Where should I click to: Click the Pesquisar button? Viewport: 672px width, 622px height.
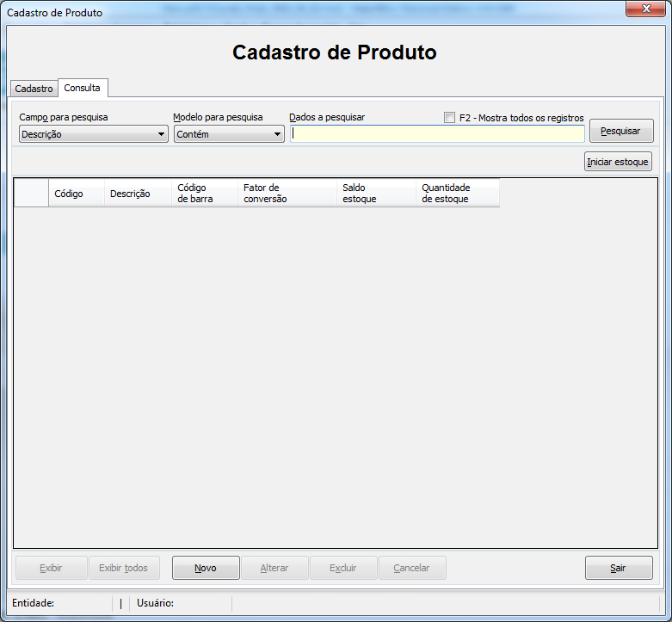tap(621, 131)
